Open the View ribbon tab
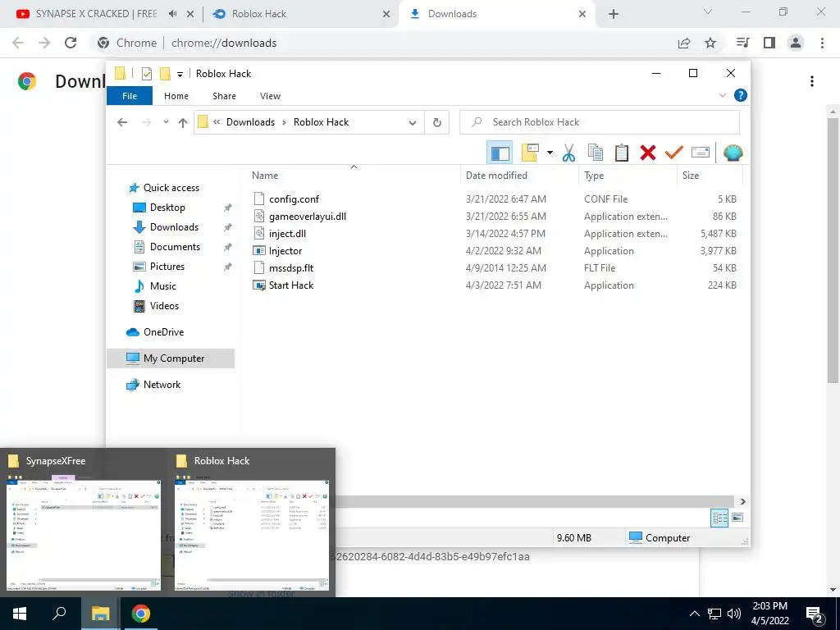Image resolution: width=840 pixels, height=630 pixels. click(270, 96)
